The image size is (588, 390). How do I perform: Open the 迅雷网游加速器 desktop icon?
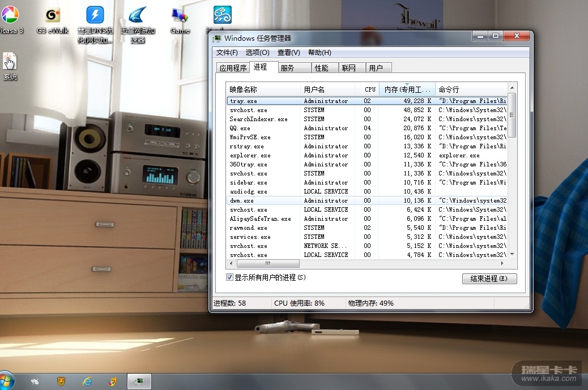coord(138,15)
